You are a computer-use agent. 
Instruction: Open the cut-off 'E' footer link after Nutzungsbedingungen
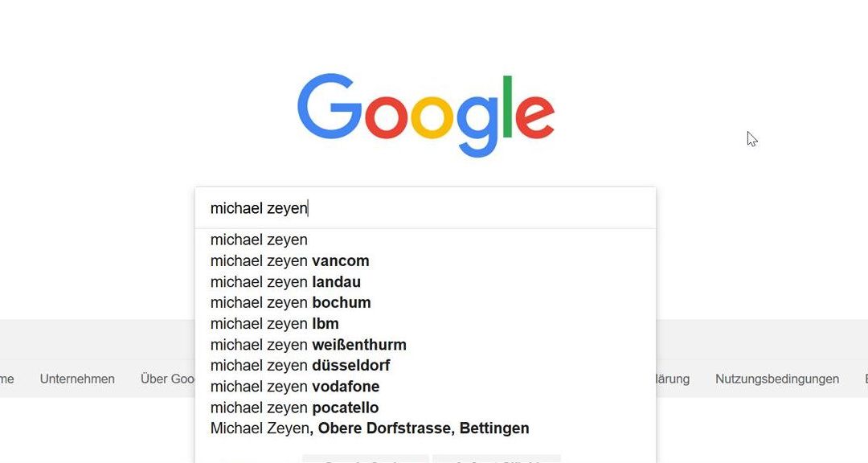click(866, 379)
